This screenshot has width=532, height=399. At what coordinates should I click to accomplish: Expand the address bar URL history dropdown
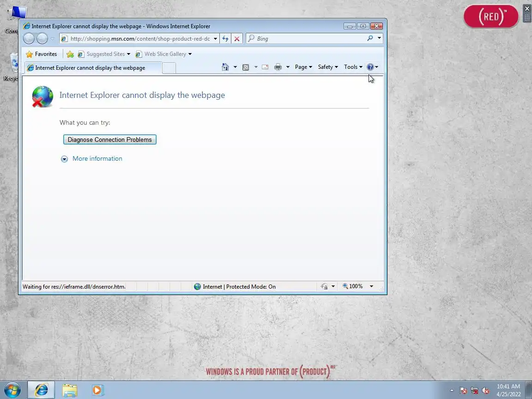(215, 39)
